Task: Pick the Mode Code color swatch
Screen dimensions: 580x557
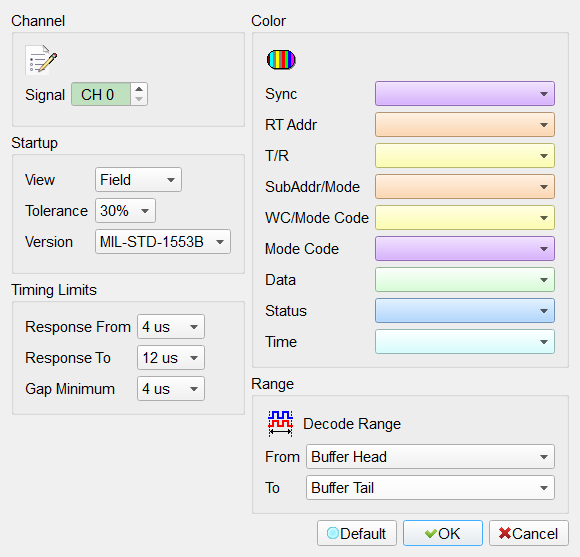Action: (465, 249)
